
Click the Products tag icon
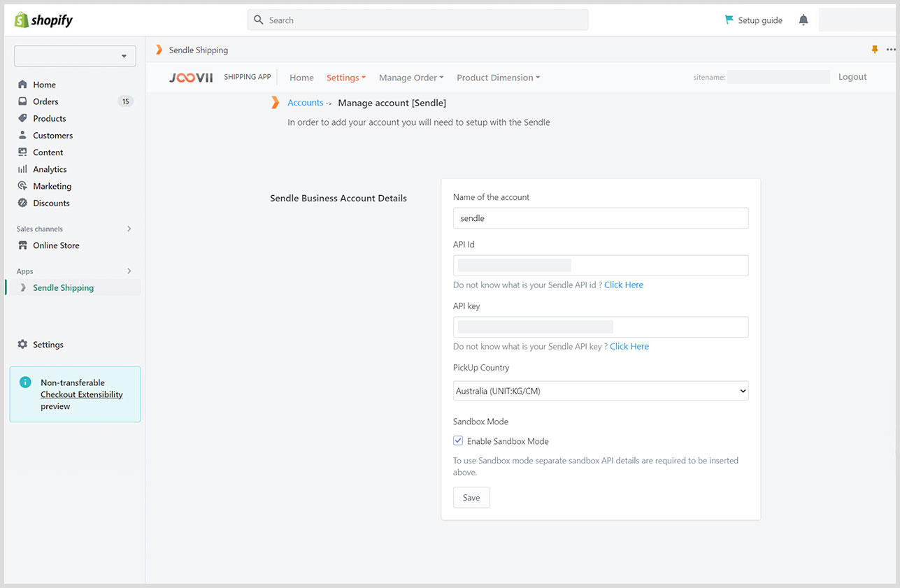(x=23, y=118)
